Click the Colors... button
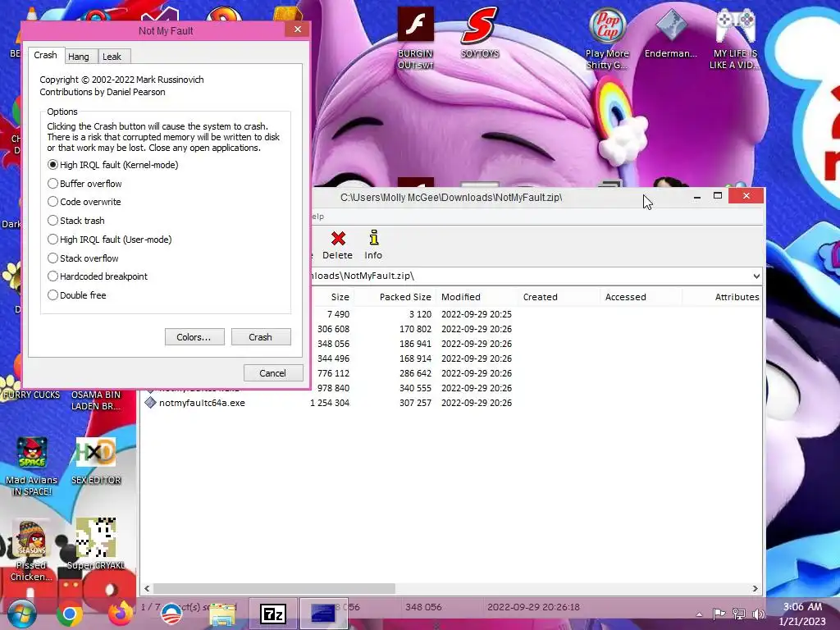840x630 pixels. pyautogui.click(x=194, y=337)
